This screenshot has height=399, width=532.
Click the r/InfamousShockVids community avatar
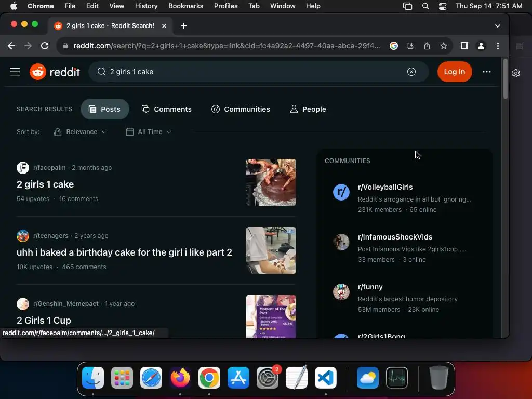point(341,242)
